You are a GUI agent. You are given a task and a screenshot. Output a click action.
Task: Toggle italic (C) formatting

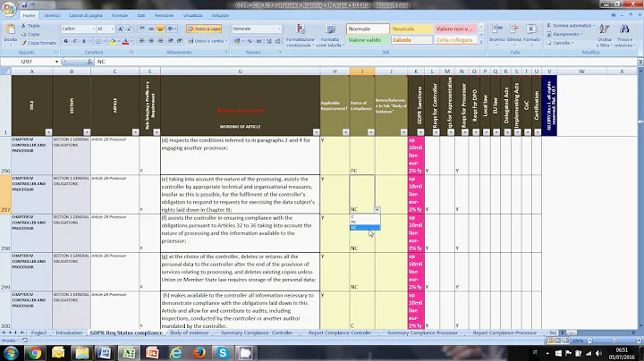75,41
